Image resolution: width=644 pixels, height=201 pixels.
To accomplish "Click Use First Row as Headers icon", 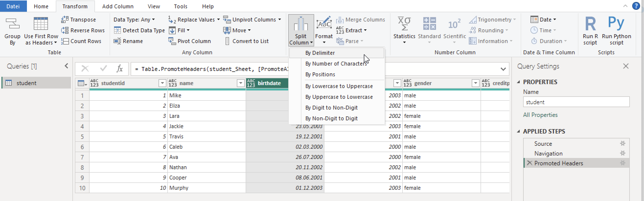I will tap(41, 24).
